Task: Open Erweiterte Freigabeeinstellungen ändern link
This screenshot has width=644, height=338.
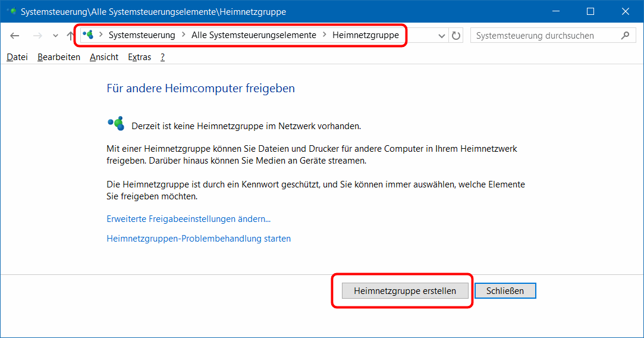Action: pos(189,219)
